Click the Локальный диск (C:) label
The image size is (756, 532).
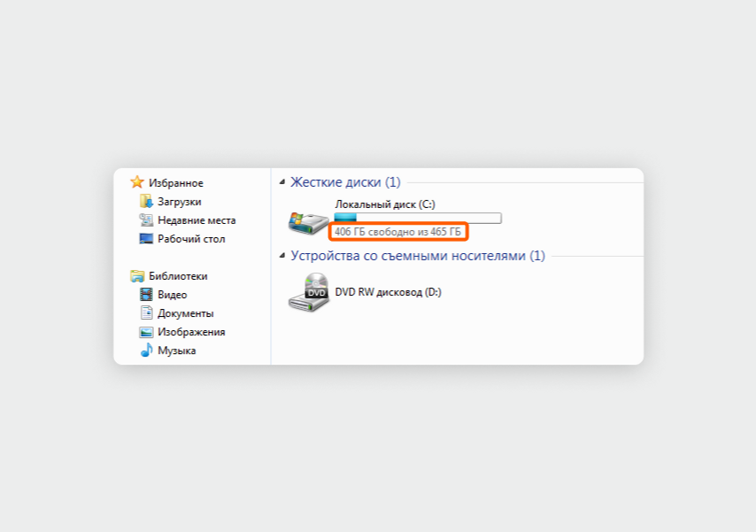[x=385, y=204]
